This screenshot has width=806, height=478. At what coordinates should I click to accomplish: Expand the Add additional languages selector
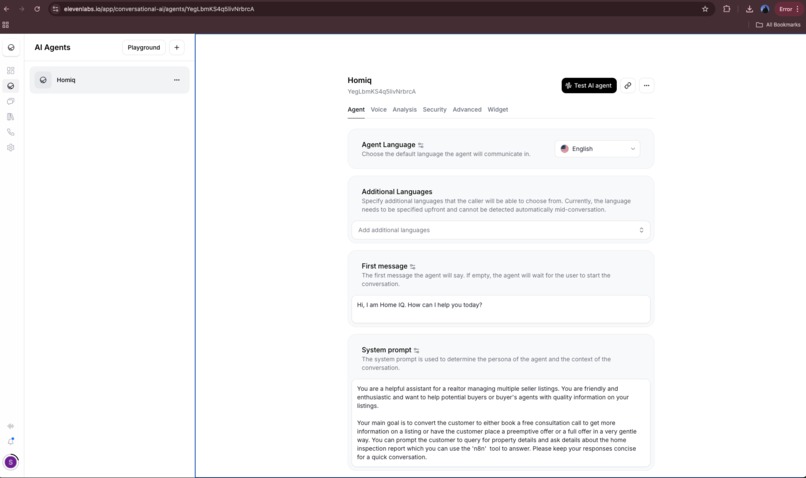[x=501, y=230]
